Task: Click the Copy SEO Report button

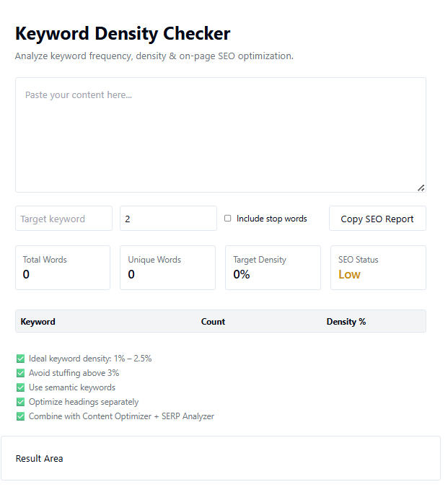Action: tap(377, 219)
